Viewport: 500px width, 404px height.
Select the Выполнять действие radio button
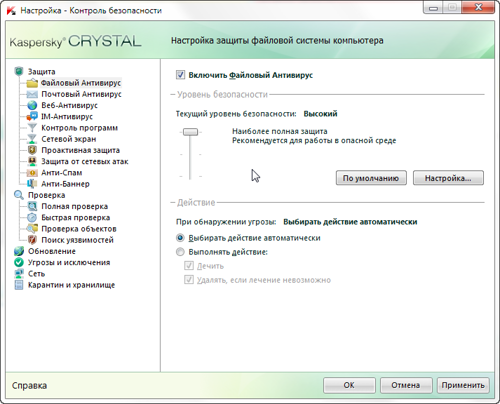coord(180,252)
